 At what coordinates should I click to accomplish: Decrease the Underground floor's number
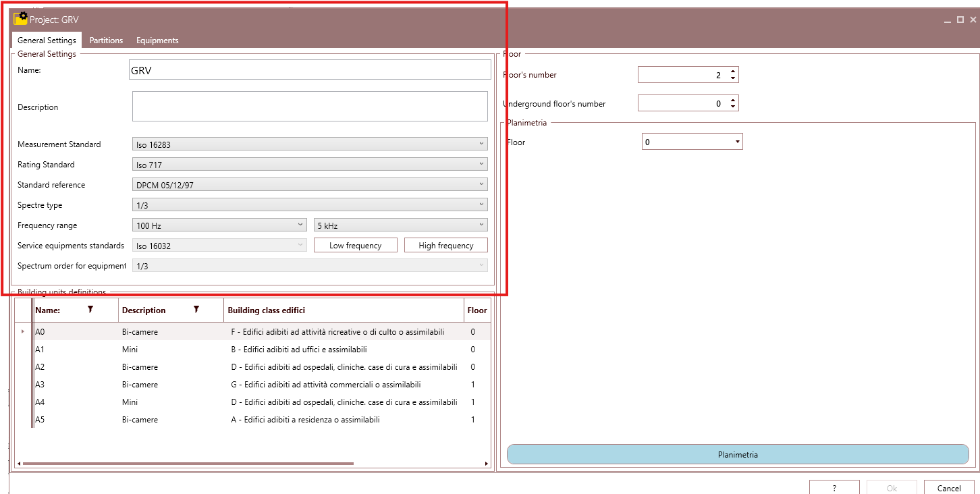pos(733,107)
